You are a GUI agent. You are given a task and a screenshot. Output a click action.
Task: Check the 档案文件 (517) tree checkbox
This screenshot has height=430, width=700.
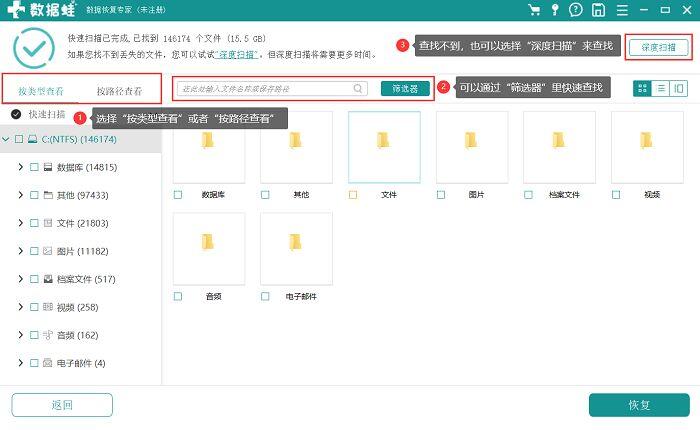tap(34, 279)
